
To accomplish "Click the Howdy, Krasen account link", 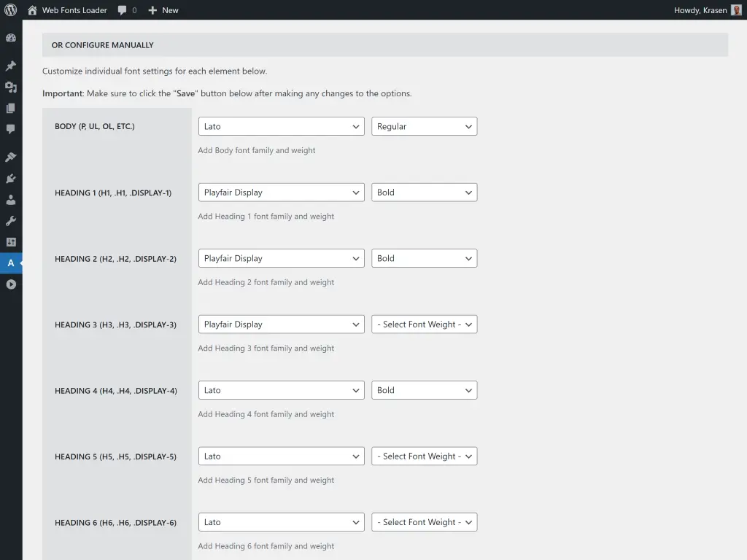I will coord(701,10).
